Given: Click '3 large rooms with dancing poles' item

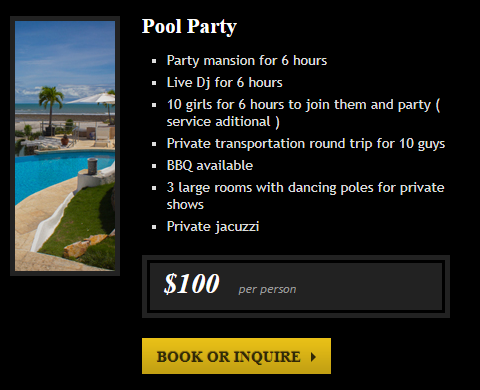Looking at the screenshot, I should click(x=305, y=196).
